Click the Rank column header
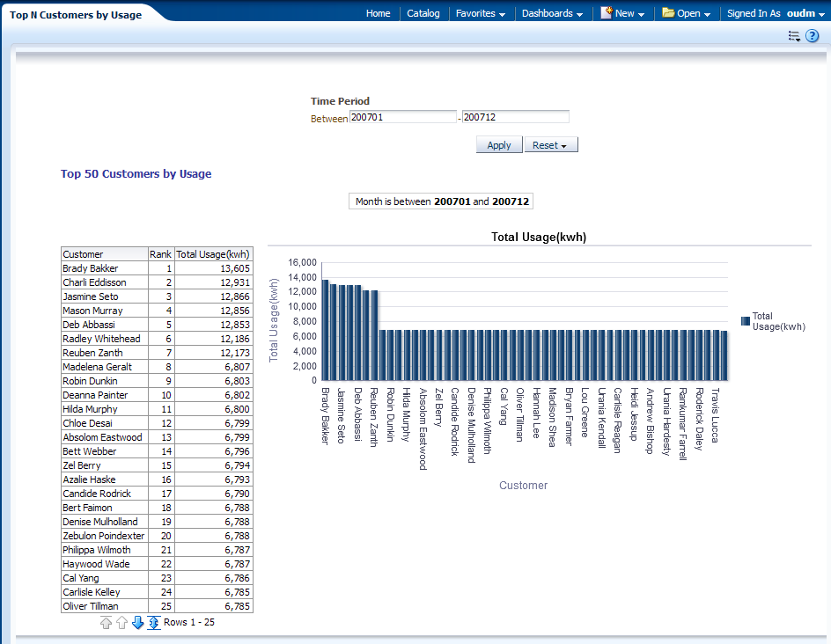 coord(160,254)
